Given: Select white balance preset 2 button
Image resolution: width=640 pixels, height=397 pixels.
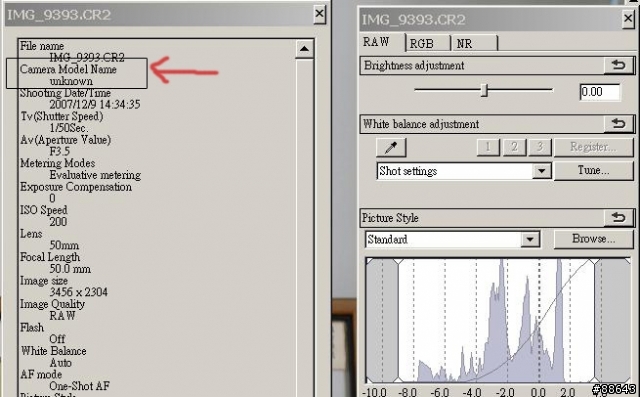Looking at the screenshot, I should click(514, 147).
